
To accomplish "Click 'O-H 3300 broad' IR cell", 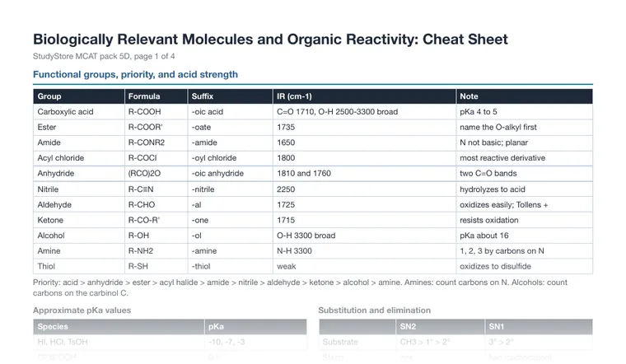I will pyautogui.click(x=365, y=236).
